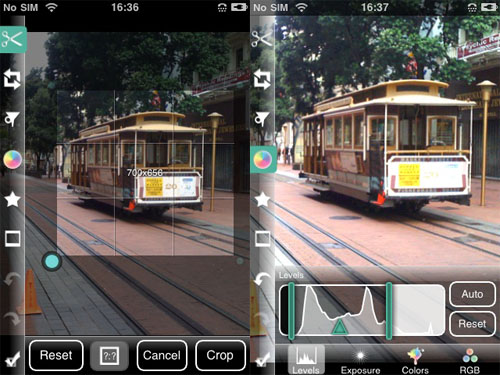
Task: Open the color wheel adjustments in right screen
Action: (263, 159)
